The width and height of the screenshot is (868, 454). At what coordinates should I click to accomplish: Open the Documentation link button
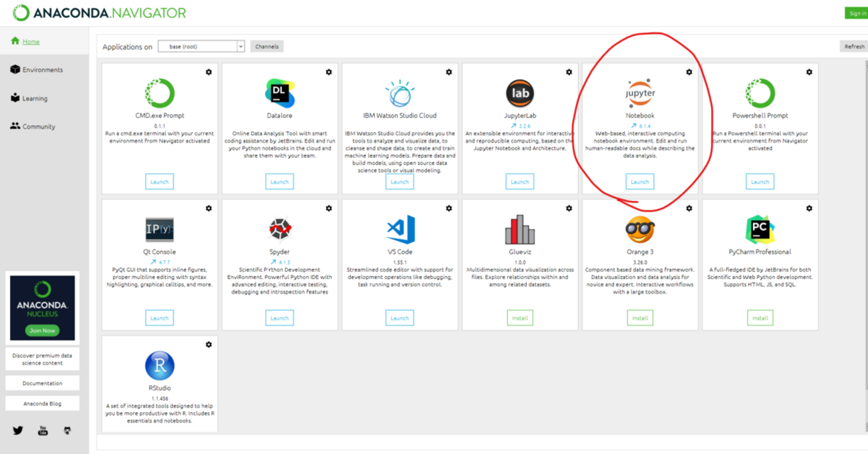pyautogui.click(x=42, y=383)
